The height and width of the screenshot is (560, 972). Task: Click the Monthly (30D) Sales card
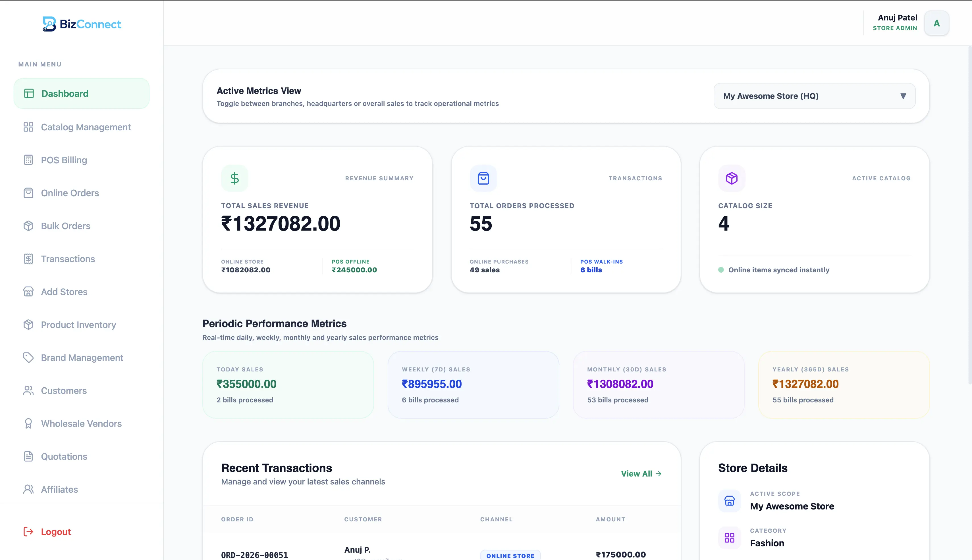659,385
